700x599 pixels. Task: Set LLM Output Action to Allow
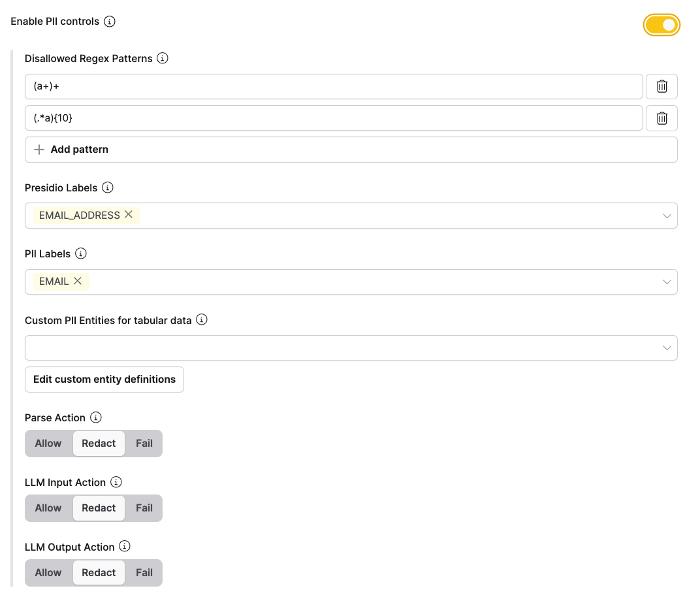pyautogui.click(x=48, y=573)
